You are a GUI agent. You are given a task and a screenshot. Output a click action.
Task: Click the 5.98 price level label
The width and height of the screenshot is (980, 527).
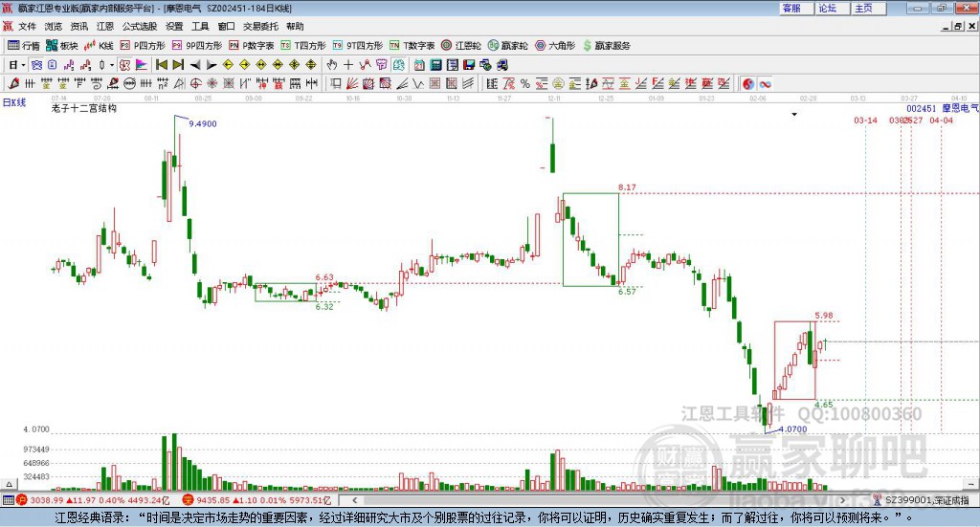[x=824, y=316]
